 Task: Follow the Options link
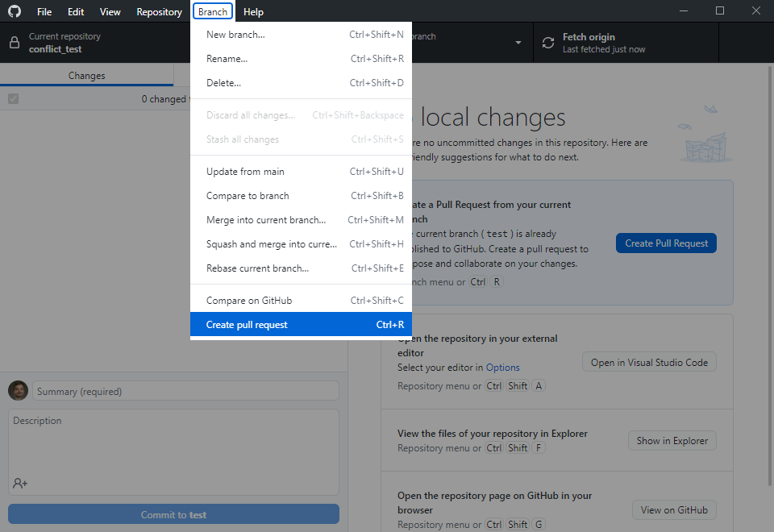coord(502,368)
